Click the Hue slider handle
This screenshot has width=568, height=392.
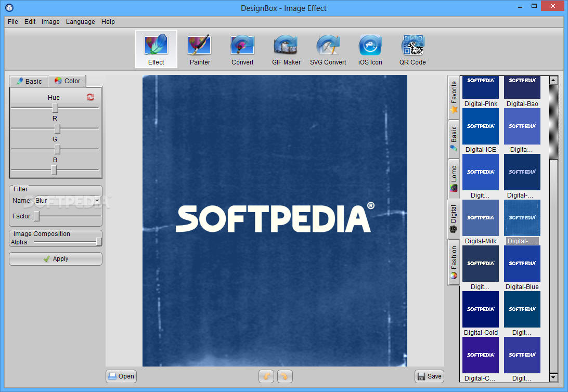pyautogui.click(x=55, y=108)
